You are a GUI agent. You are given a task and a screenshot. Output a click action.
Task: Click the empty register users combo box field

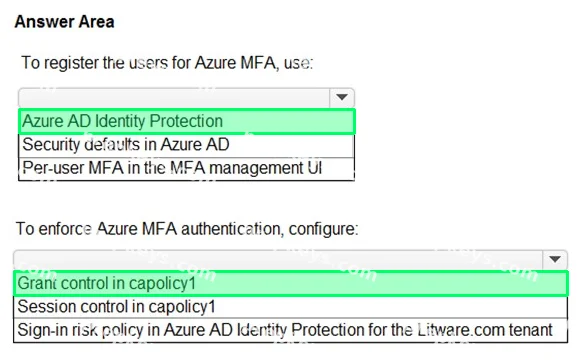point(174,98)
